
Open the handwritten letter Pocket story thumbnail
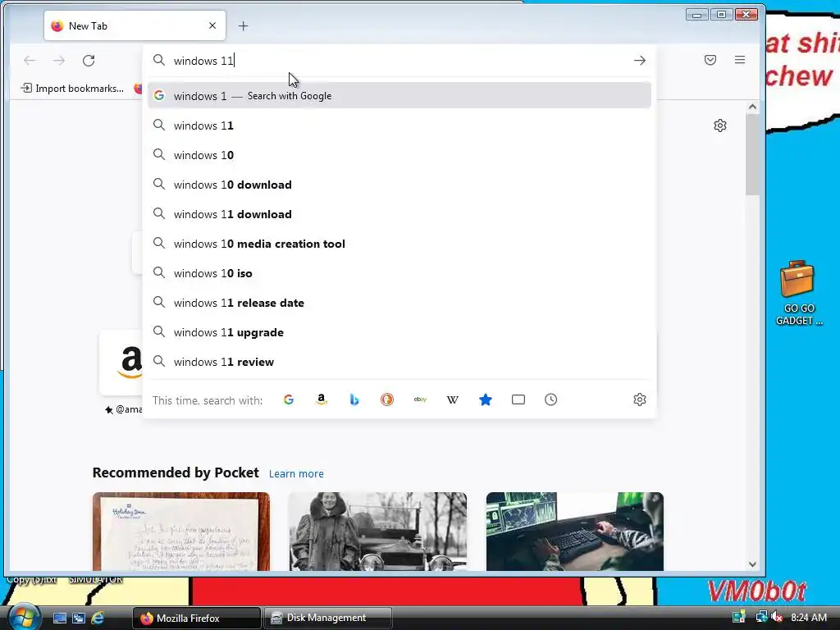tap(181, 532)
